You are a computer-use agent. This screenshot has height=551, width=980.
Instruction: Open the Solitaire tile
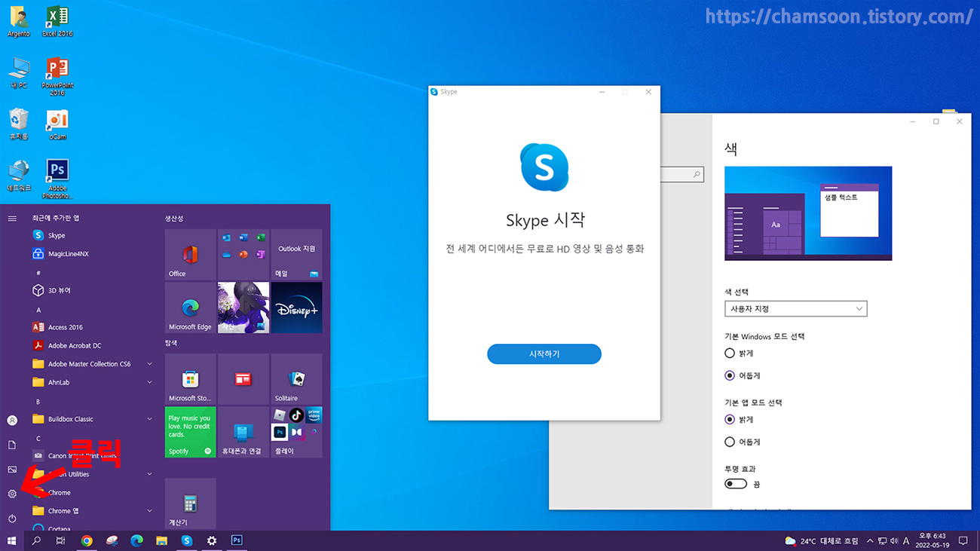click(296, 379)
